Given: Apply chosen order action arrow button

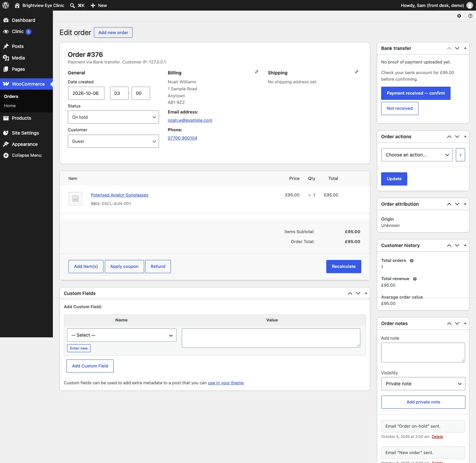Looking at the screenshot, I should pyautogui.click(x=460, y=155).
